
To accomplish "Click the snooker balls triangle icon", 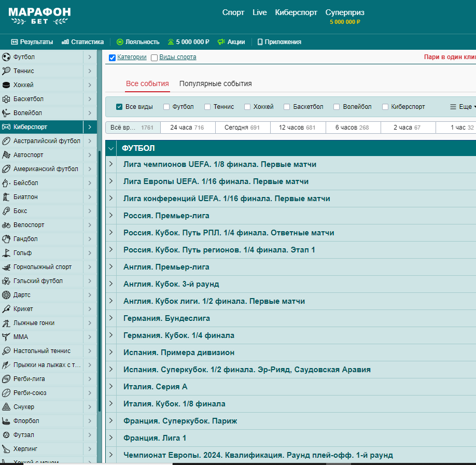I will 6,407.
